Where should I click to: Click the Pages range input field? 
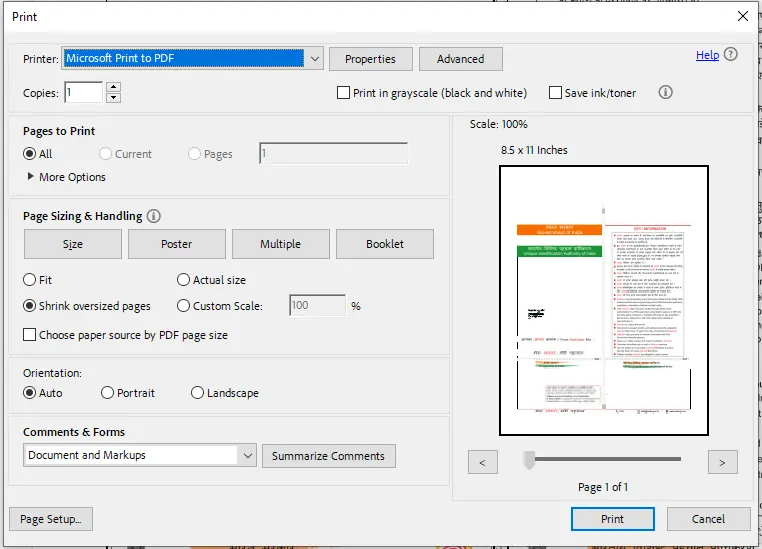tap(333, 154)
